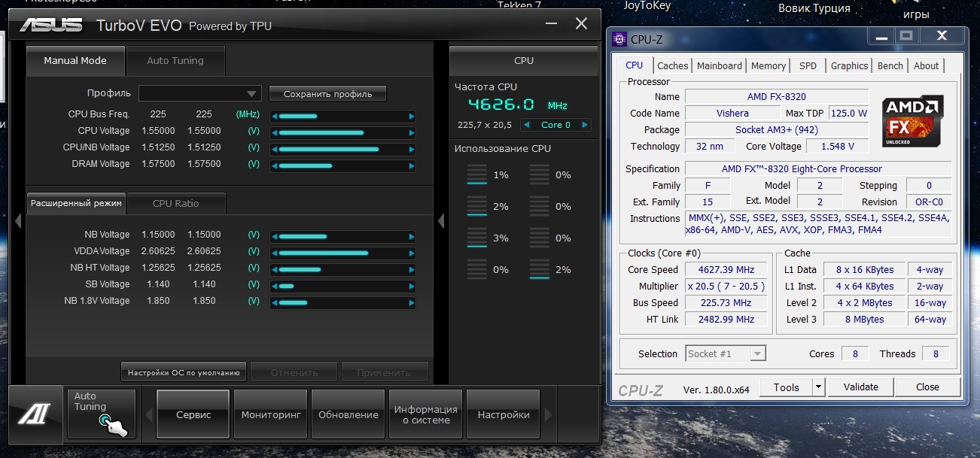The width and height of the screenshot is (980, 458).
Task: Decrease CPU Bus Freq. with left arrow
Action: (274, 117)
